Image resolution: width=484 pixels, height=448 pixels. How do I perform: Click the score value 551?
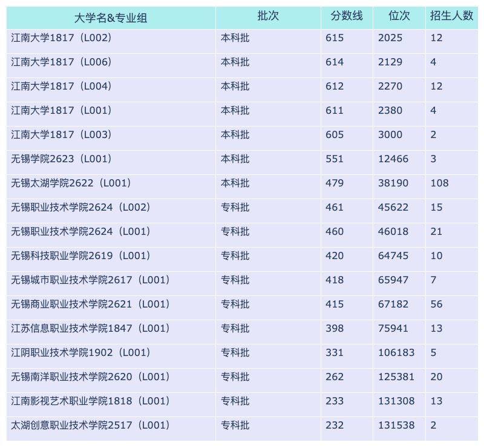tap(335, 159)
